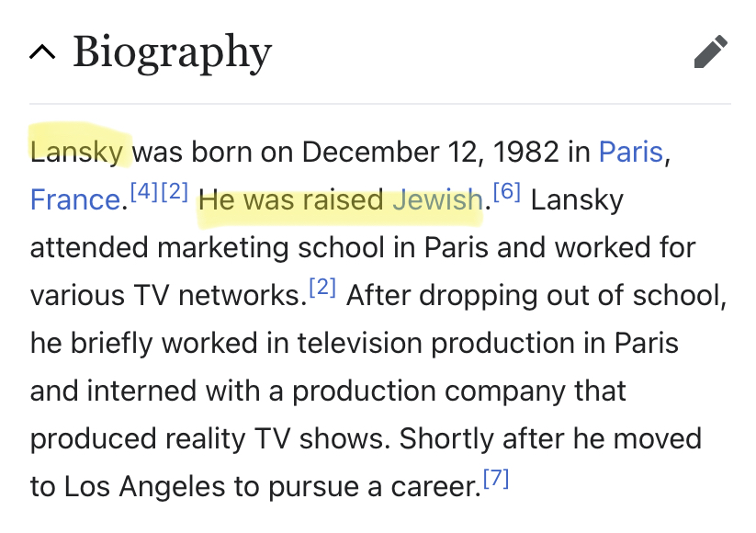Edit Biography section via pencil icon
This screenshot has width=756, height=533.
click(x=711, y=51)
